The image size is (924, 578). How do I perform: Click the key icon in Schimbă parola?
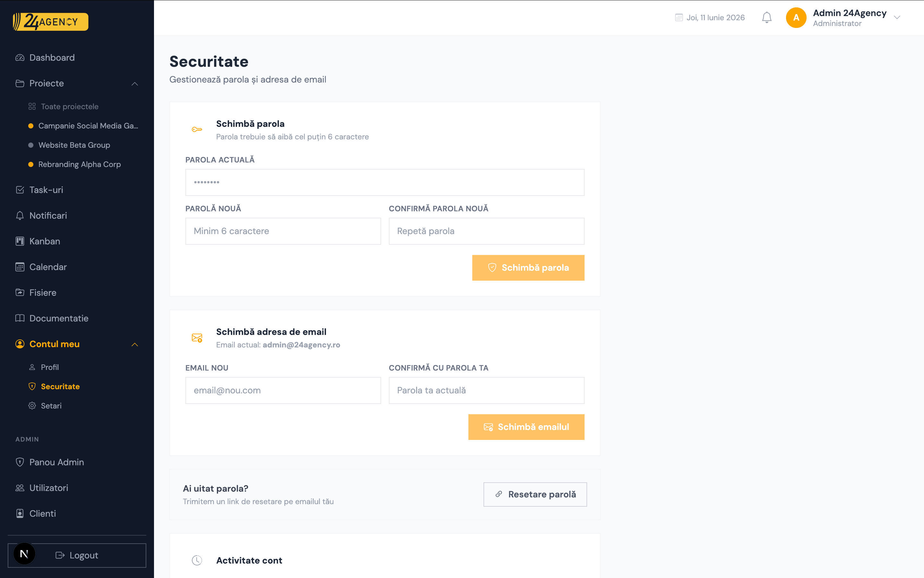197,130
